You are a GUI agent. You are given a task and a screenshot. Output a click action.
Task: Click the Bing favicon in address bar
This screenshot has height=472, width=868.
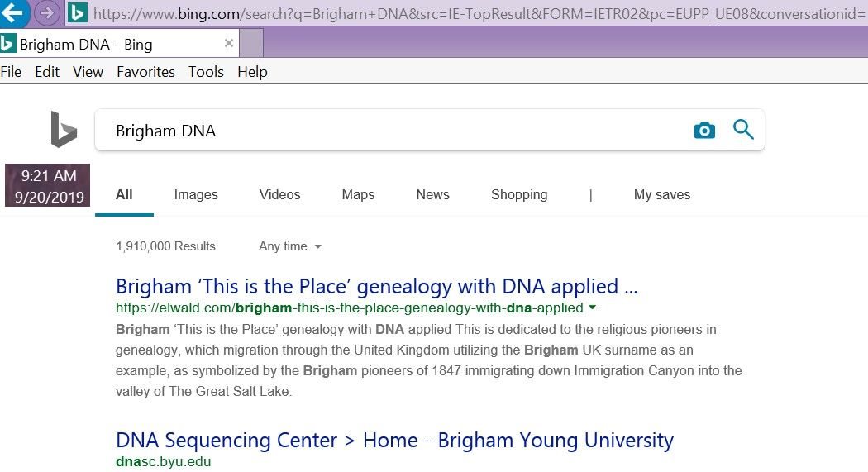(x=78, y=13)
